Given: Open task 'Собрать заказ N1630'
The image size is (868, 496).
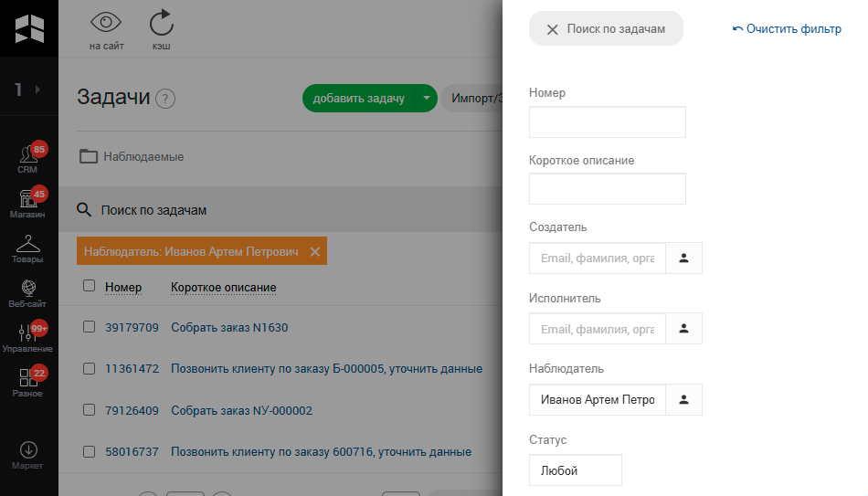Looking at the screenshot, I should (x=229, y=327).
